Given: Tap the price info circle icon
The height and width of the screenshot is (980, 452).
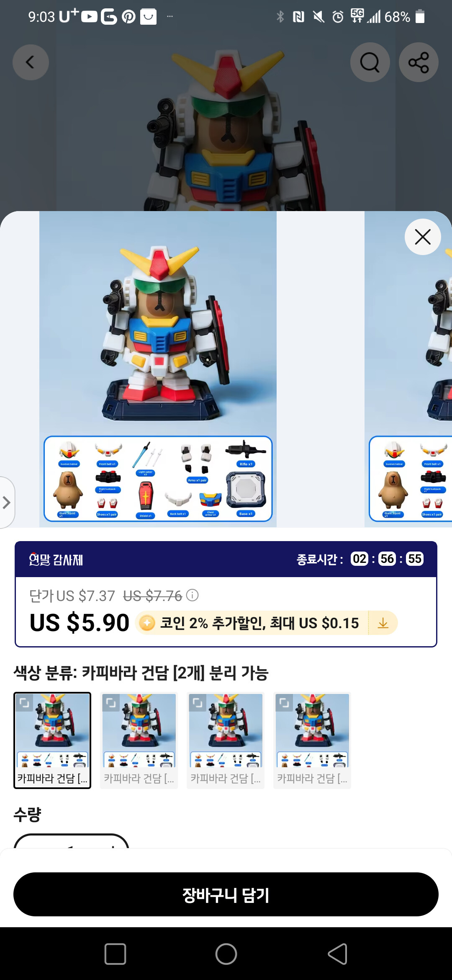Looking at the screenshot, I should pyautogui.click(x=192, y=595).
